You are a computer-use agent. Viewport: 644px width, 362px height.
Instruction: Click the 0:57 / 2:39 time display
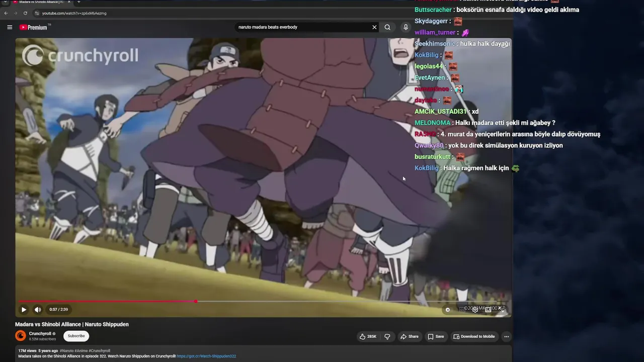pos(58,310)
